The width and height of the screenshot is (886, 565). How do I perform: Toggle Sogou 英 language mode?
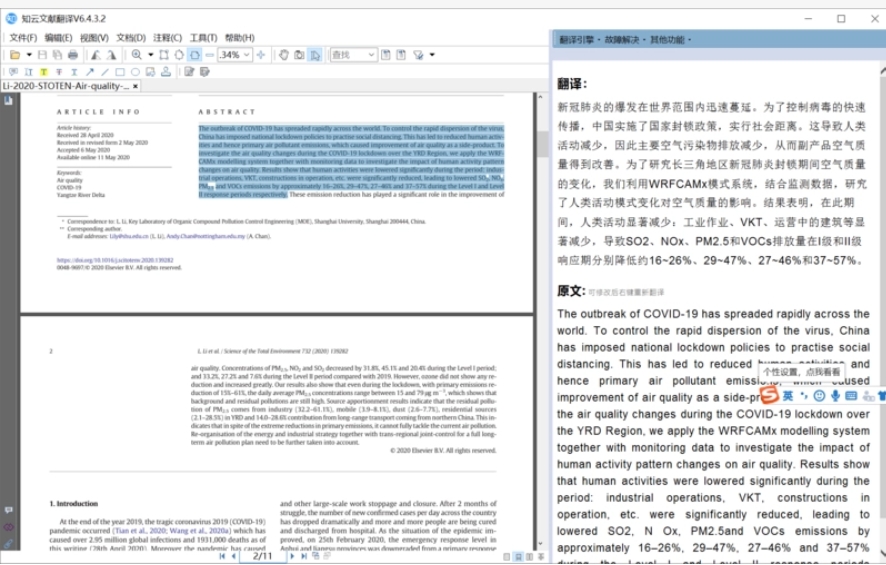(x=788, y=396)
